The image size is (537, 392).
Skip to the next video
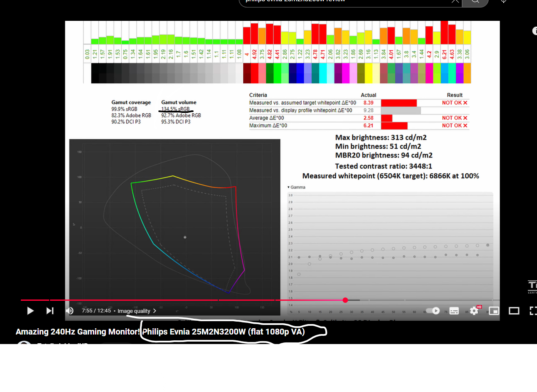[x=50, y=311]
